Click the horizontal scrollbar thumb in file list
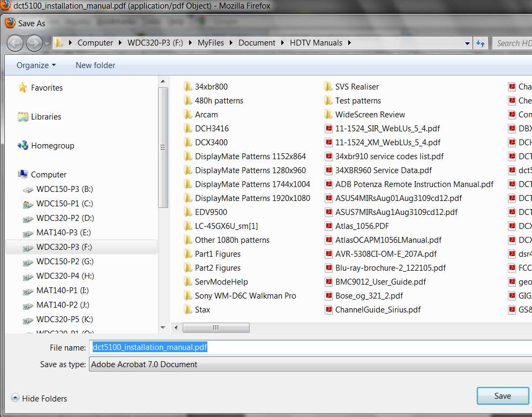The image size is (532, 417). point(216,327)
